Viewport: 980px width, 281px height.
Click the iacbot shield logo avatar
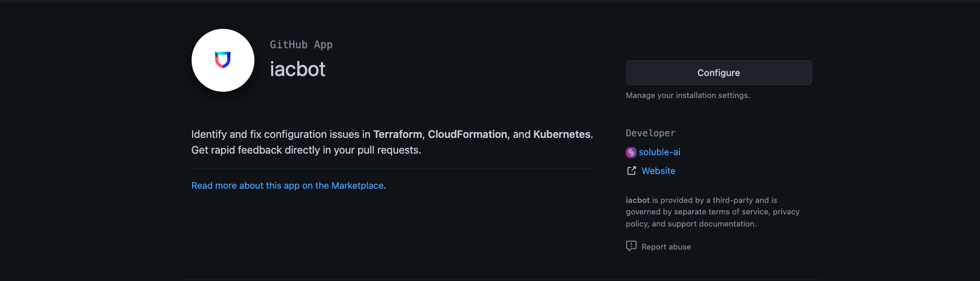pyautogui.click(x=222, y=60)
